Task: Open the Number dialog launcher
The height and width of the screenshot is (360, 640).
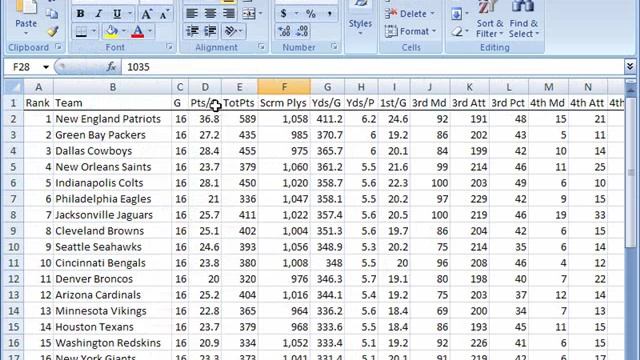Action: 334,47
